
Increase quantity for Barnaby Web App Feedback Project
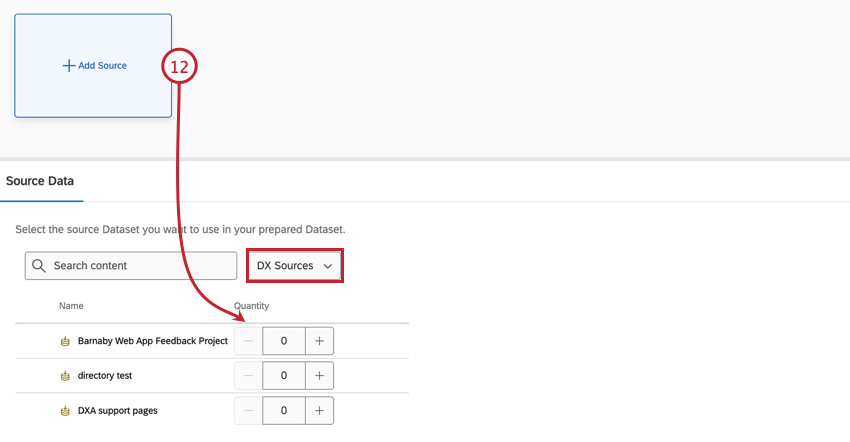pos(319,341)
